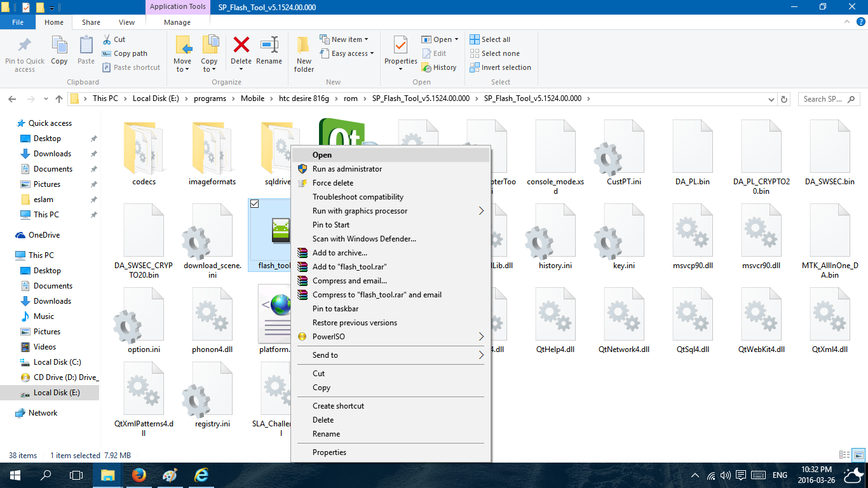The width and height of the screenshot is (868, 488).
Task: Click the Windows Start button
Action: [x=15, y=475]
